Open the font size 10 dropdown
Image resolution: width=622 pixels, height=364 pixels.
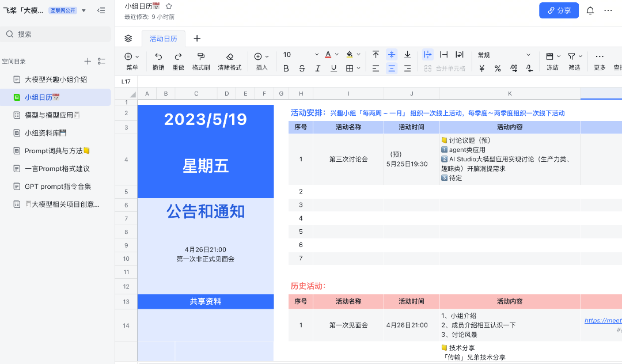coord(301,55)
